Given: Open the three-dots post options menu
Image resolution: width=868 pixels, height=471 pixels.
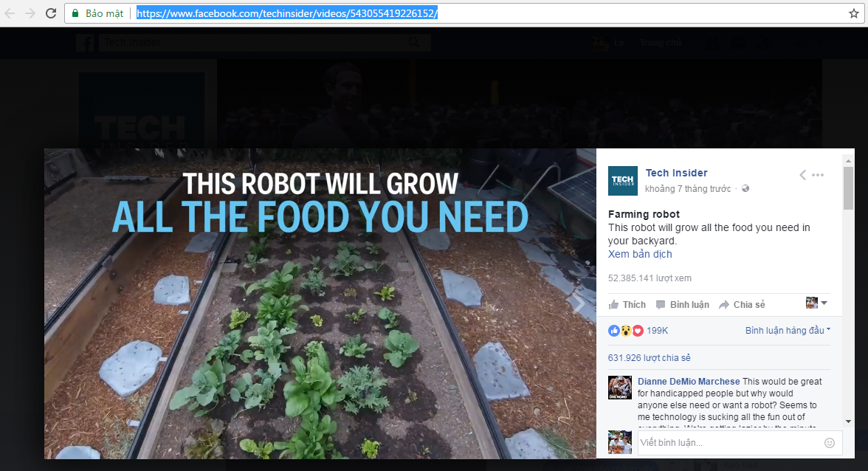Looking at the screenshot, I should click(x=818, y=175).
